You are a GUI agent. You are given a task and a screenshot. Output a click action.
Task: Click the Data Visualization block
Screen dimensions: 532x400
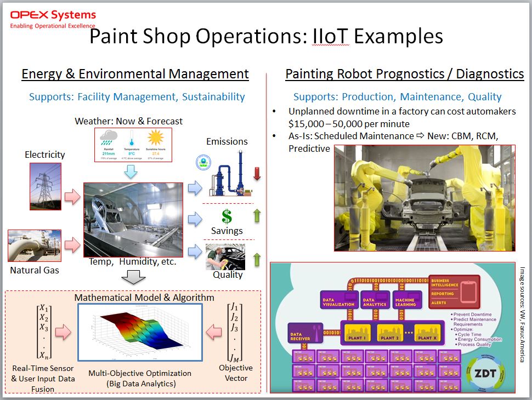click(339, 300)
